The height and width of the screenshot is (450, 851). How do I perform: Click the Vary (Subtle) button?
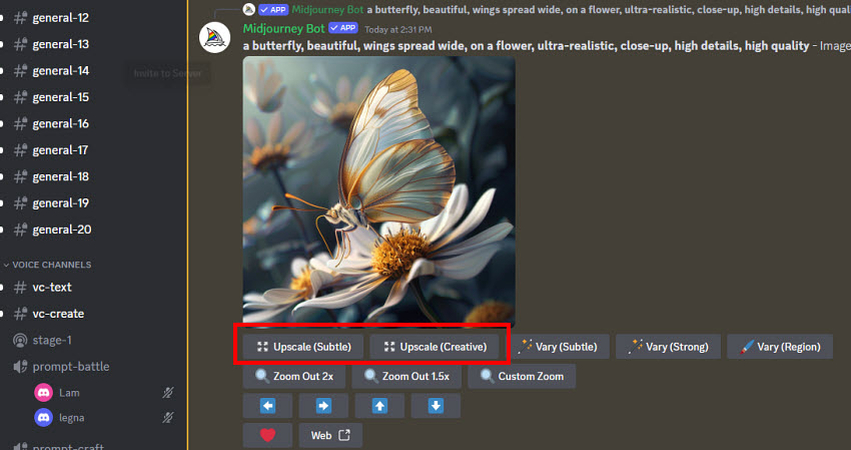[559, 347]
